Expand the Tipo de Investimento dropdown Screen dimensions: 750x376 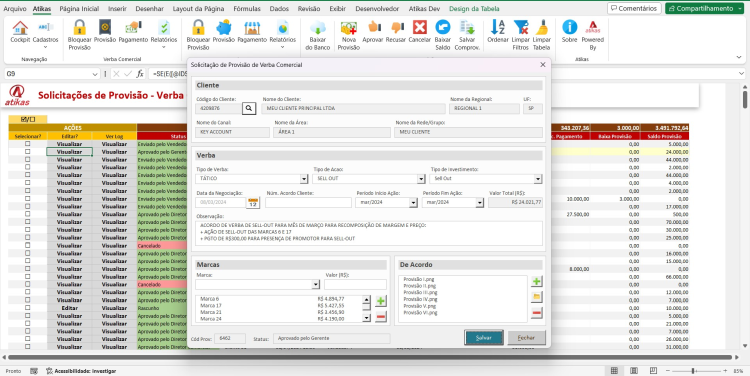pos(538,179)
